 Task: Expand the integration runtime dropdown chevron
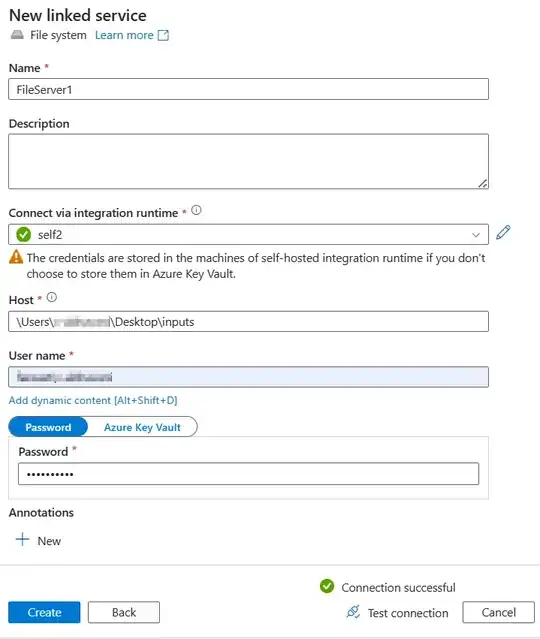tap(476, 235)
